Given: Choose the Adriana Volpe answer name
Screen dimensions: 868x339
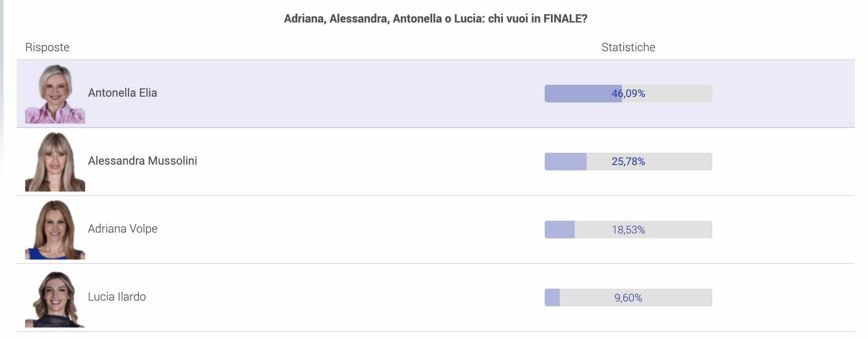Looking at the screenshot, I should point(123,229).
